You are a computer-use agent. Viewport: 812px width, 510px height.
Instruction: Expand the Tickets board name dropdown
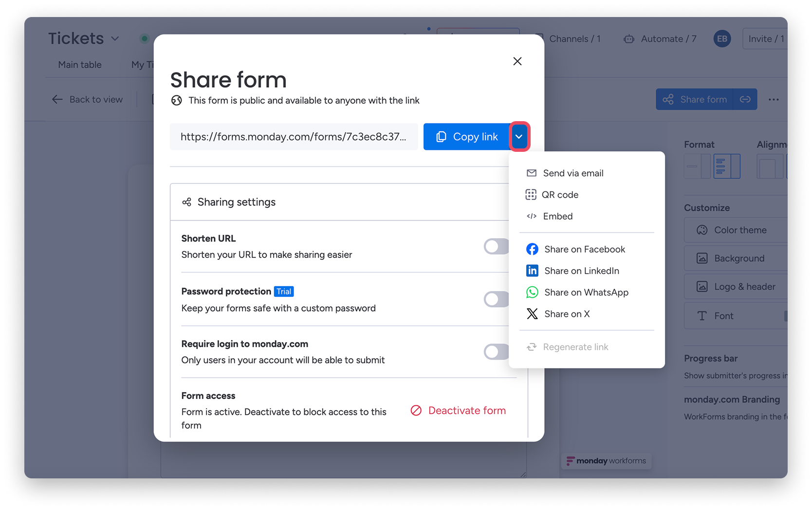tap(115, 38)
